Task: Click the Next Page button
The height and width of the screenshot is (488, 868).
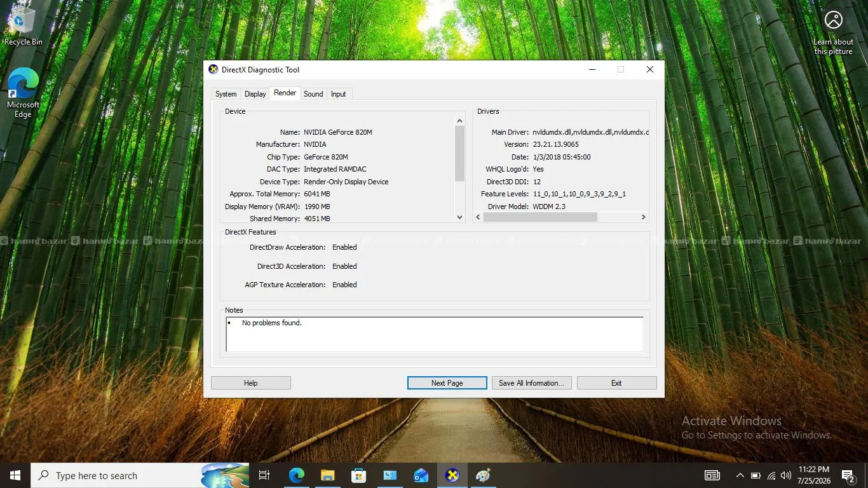Action: pyautogui.click(x=447, y=383)
